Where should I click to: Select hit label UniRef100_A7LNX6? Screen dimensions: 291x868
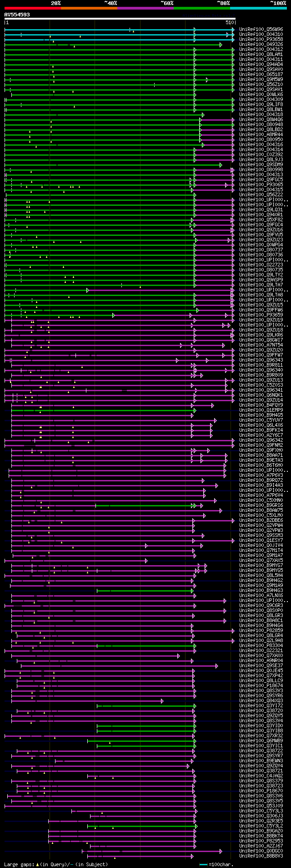click(261, 595)
